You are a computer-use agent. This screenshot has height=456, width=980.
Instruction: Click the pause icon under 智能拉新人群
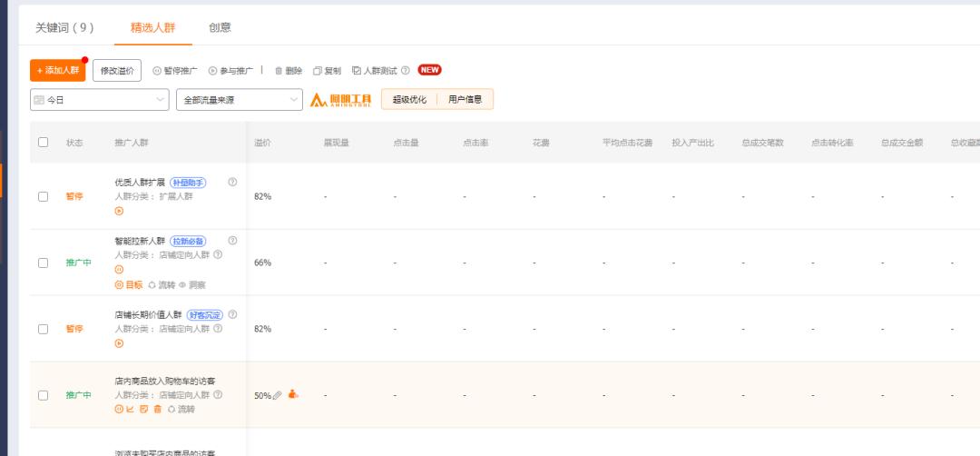(x=119, y=270)
